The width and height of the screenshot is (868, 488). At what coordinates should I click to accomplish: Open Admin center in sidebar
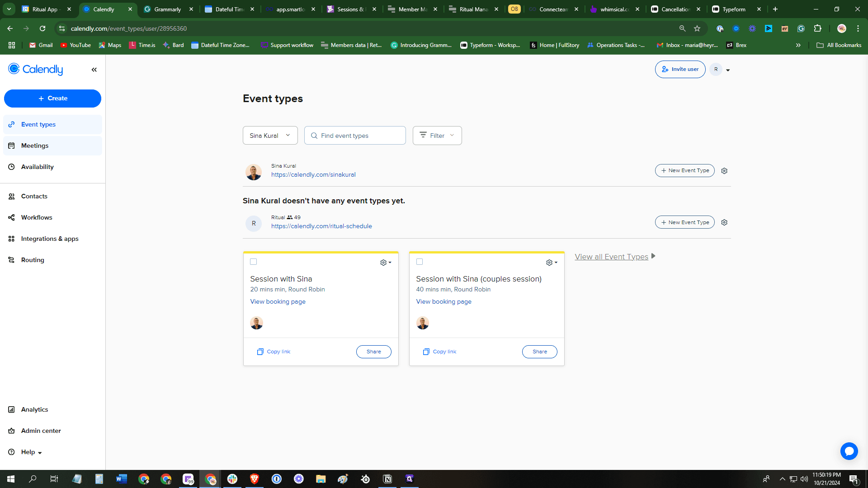[x=52, y=431]
